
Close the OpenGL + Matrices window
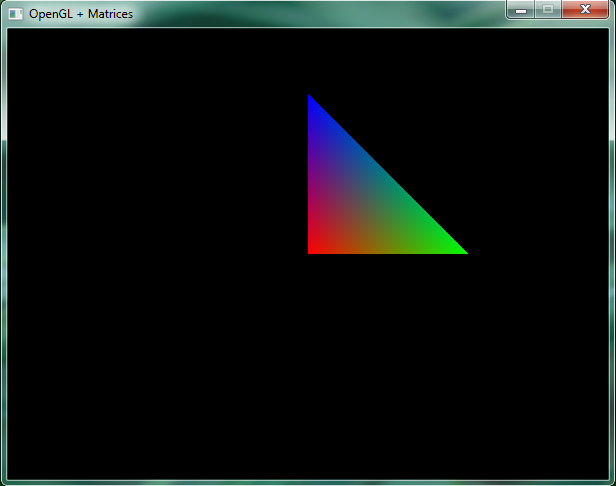coord(585,10)
